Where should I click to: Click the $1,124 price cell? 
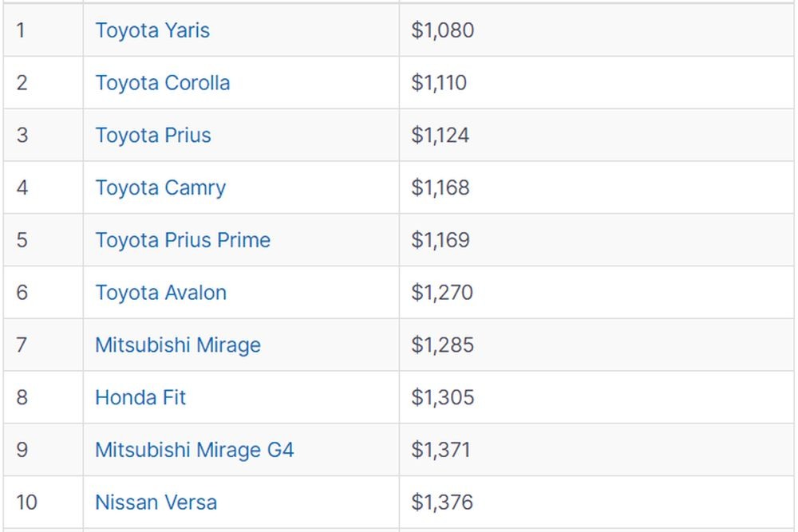(596, 135)
